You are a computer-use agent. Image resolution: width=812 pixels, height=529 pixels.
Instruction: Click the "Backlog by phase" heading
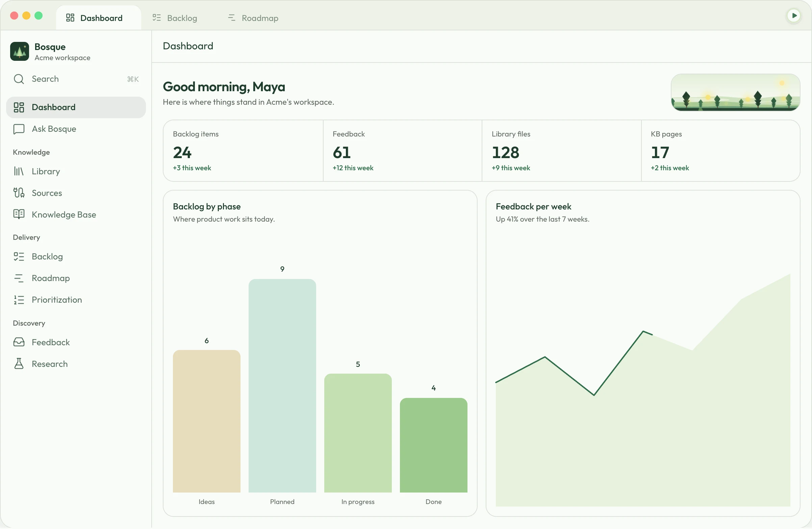click(207, 207)
